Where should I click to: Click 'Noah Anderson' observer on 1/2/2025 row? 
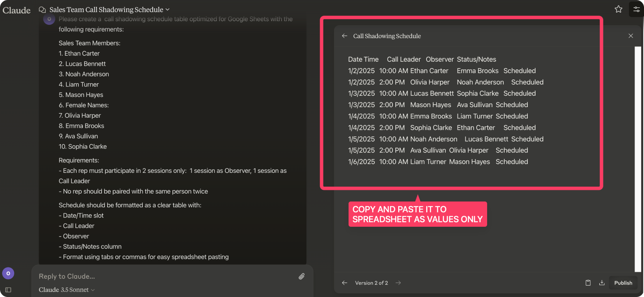[480, 82]
